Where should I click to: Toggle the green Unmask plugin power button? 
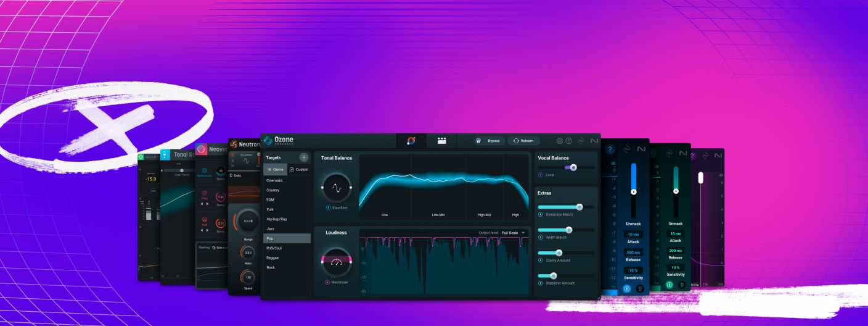click(669, 285)
